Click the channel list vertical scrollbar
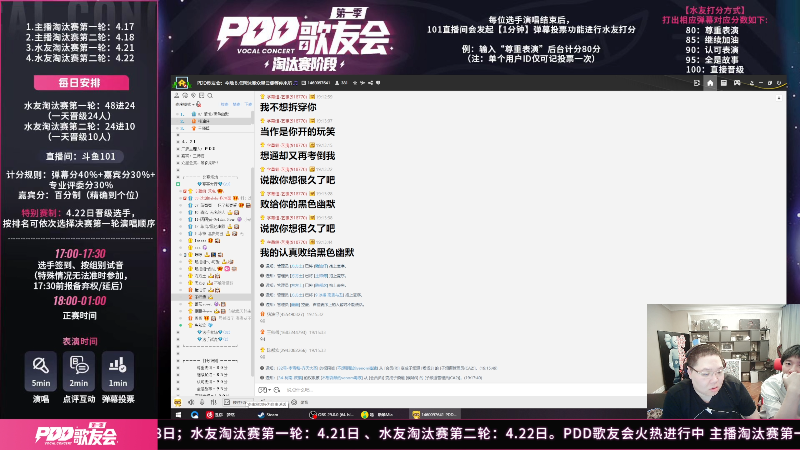This screenshot has height=450, width=800. click(x=253, y=270)
